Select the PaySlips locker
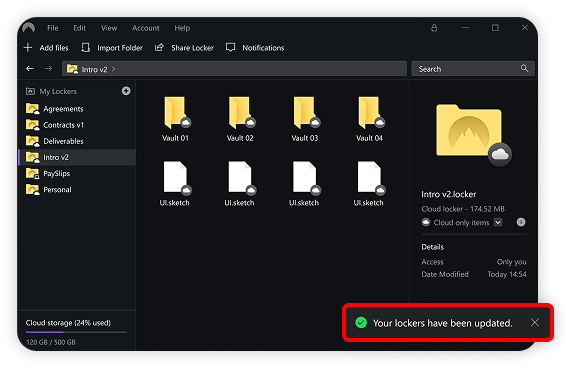The image size is (571, 368). [77, 173]
